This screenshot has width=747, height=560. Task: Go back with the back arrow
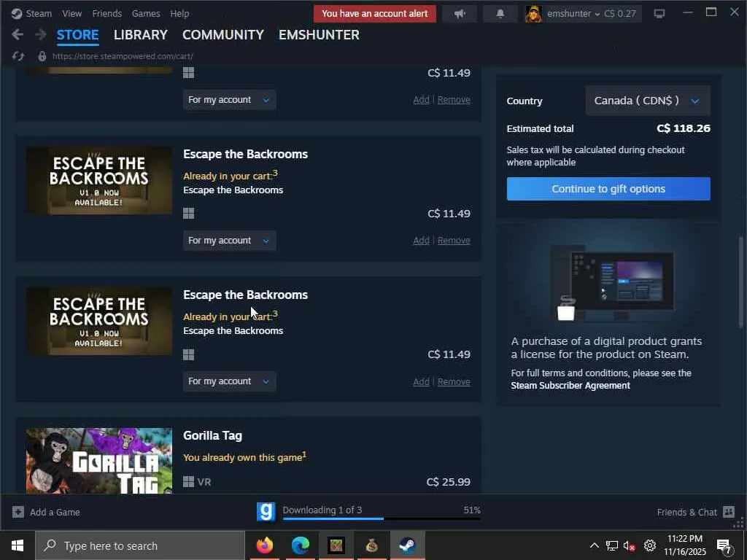(x=18, y=34)
